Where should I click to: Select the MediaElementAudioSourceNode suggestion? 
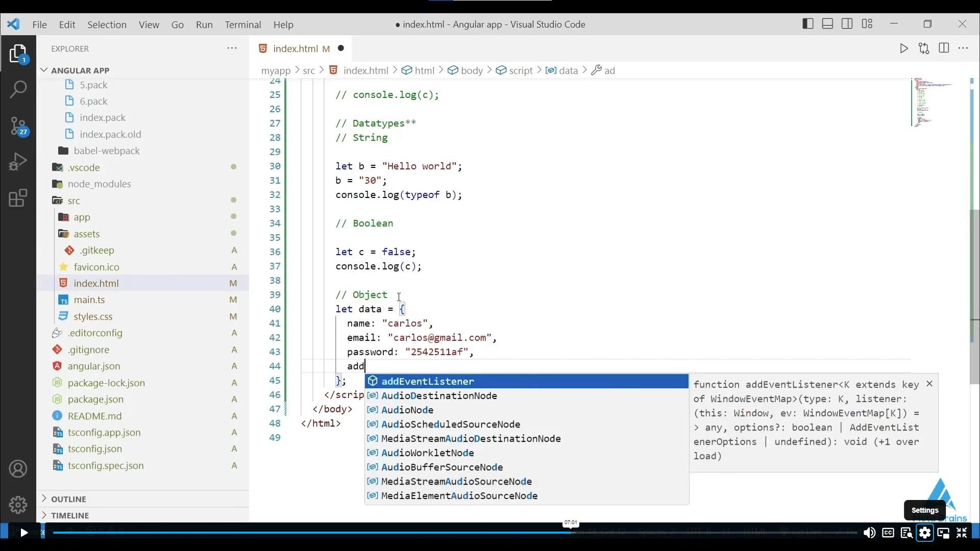527,495
